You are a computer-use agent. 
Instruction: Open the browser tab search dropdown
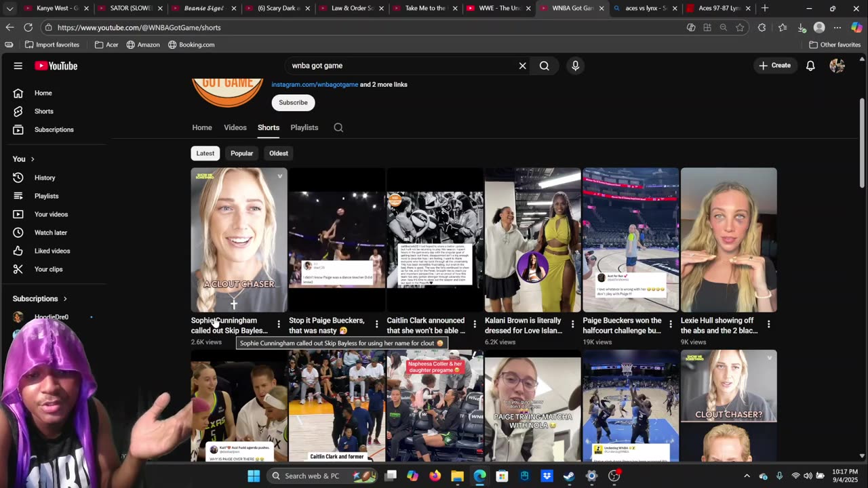[x=9, y=8]
